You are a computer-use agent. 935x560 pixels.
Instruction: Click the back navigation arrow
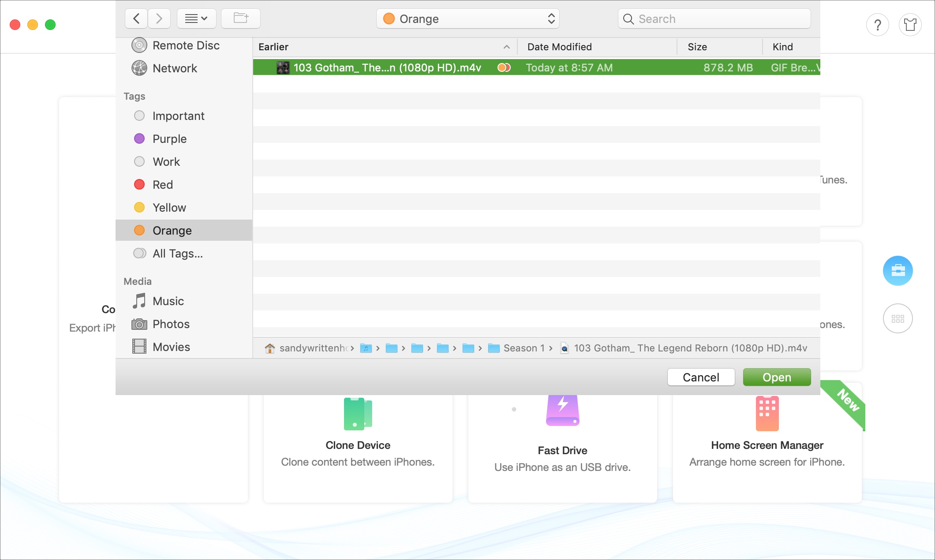pos(136,19)
